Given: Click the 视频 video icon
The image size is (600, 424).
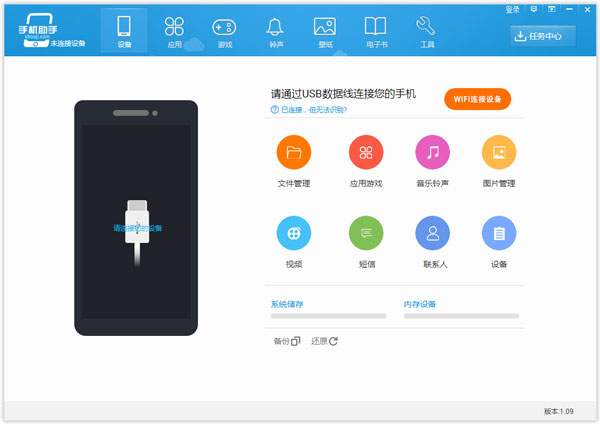Looking at the screenshot, I should [x=294, y=233].
